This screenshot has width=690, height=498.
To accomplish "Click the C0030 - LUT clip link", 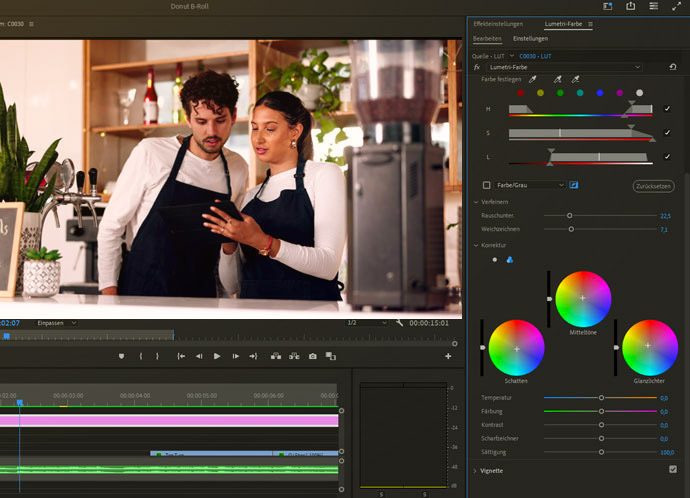I will [535, 56].
